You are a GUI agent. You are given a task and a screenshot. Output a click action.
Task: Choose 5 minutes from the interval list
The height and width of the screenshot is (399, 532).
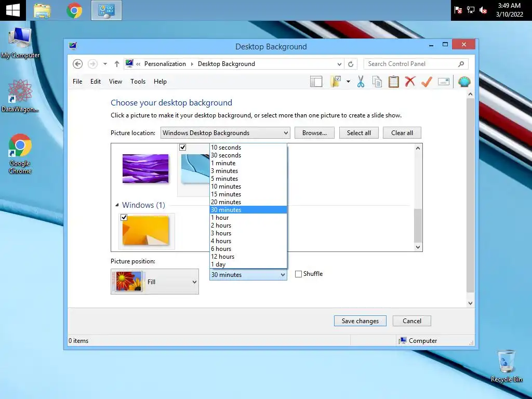(248, 179)
